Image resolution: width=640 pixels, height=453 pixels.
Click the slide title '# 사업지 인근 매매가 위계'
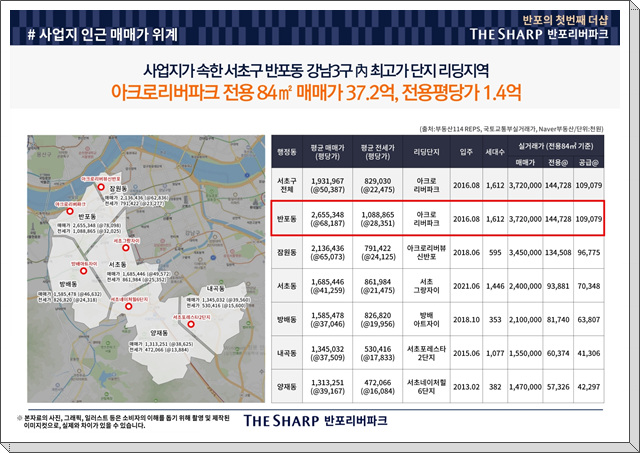[102, 34]
